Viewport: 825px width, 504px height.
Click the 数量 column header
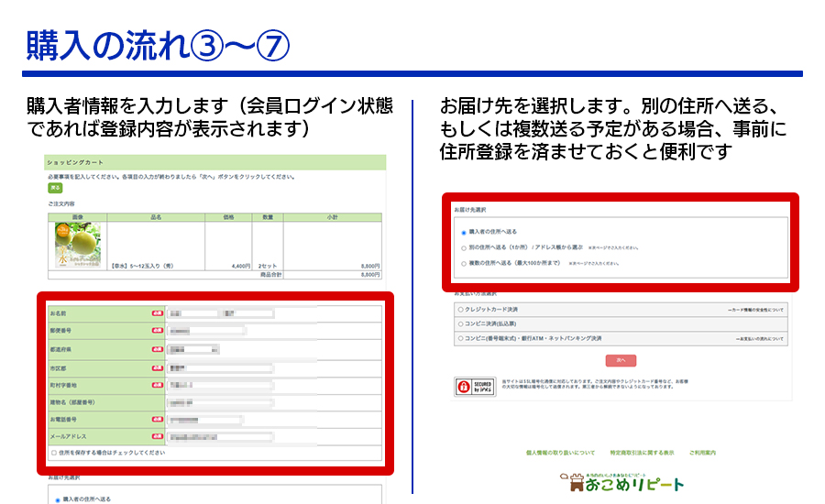point(268,217)
